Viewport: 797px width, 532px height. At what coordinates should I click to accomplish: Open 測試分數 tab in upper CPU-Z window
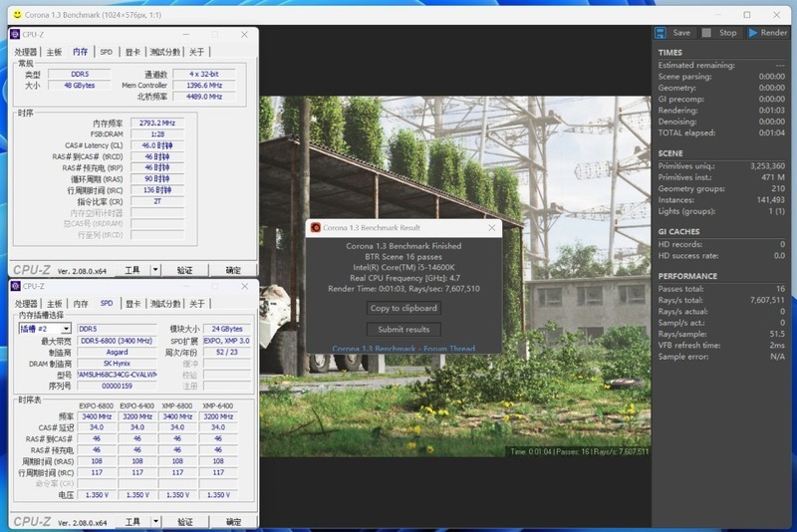[x=164, y=52]
